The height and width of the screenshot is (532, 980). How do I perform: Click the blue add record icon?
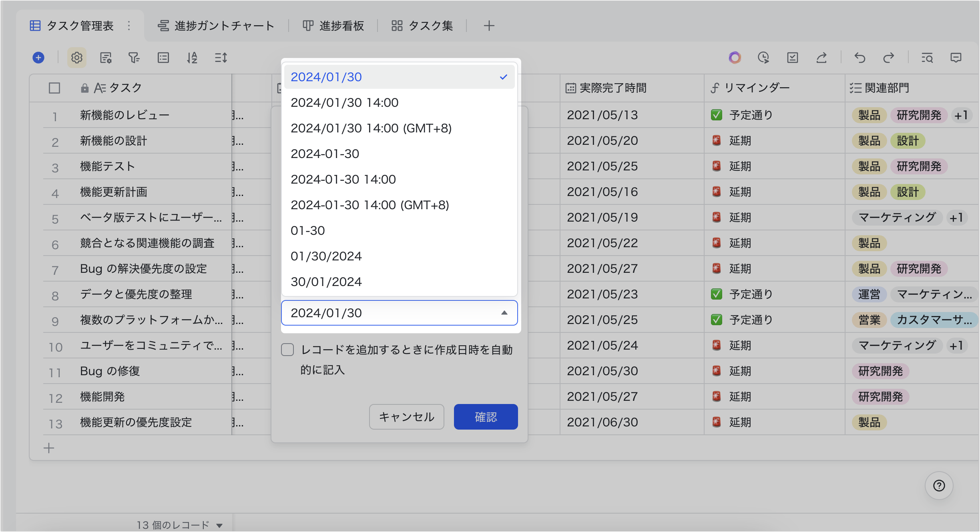[38, 58]
